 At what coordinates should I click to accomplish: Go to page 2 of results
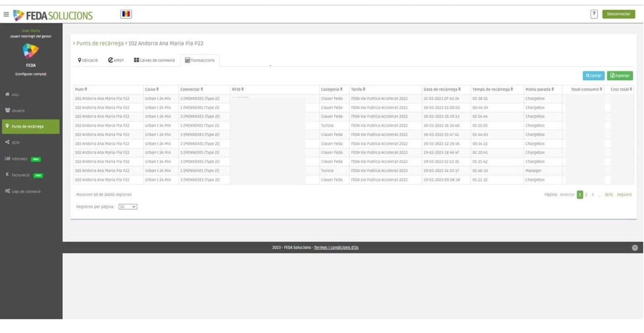point(586,195)
